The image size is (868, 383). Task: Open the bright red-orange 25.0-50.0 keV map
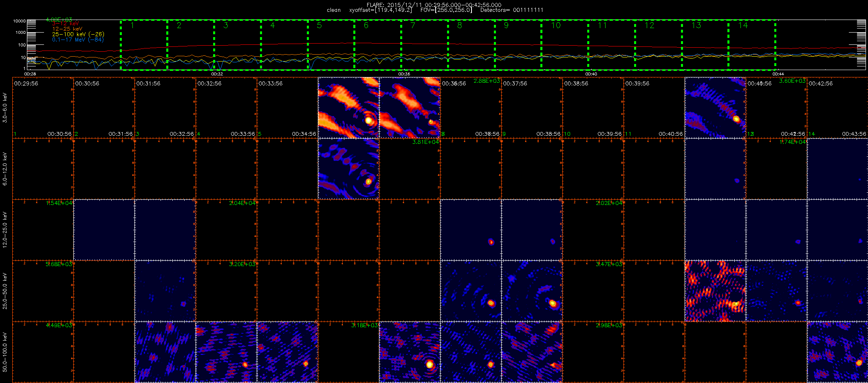click(715, 291)
